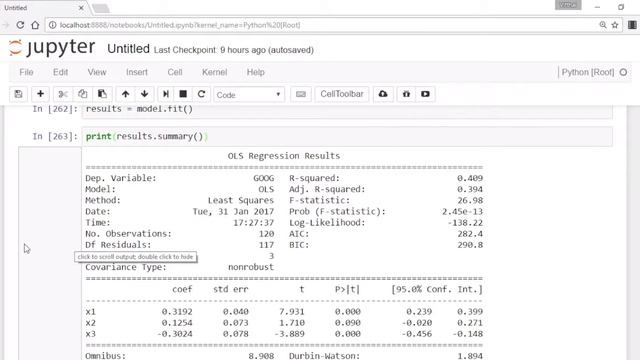The image size is (640, 360).
Task: Click into print(results.summary()) code cell
Action: click(x=347, y=136)
